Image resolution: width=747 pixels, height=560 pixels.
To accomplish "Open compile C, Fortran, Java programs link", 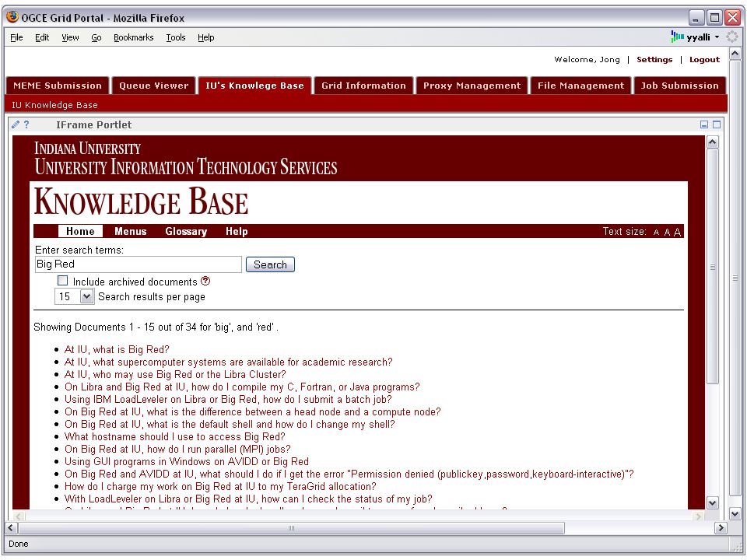I will (x=242, y=387).
